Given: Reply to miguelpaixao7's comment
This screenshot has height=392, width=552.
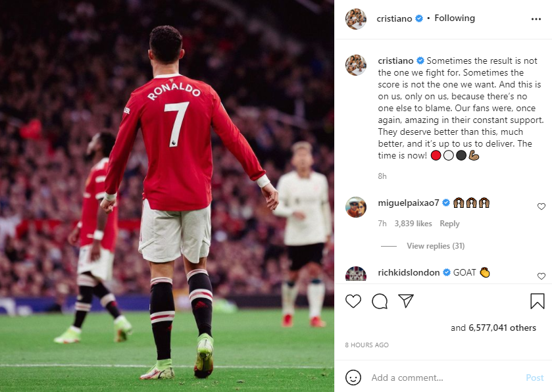Looking at the screenshot, I should click(449, 224).
